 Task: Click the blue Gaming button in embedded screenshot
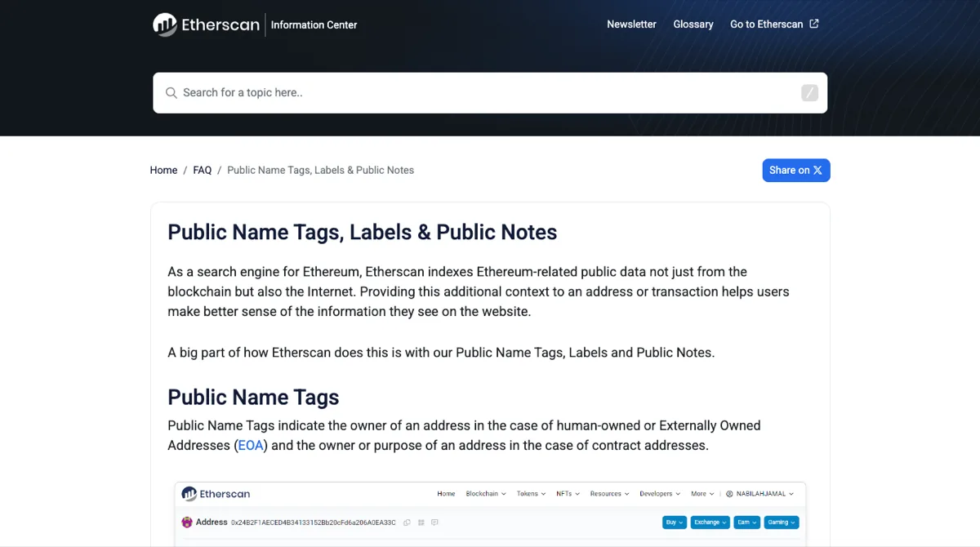point(781,523)
